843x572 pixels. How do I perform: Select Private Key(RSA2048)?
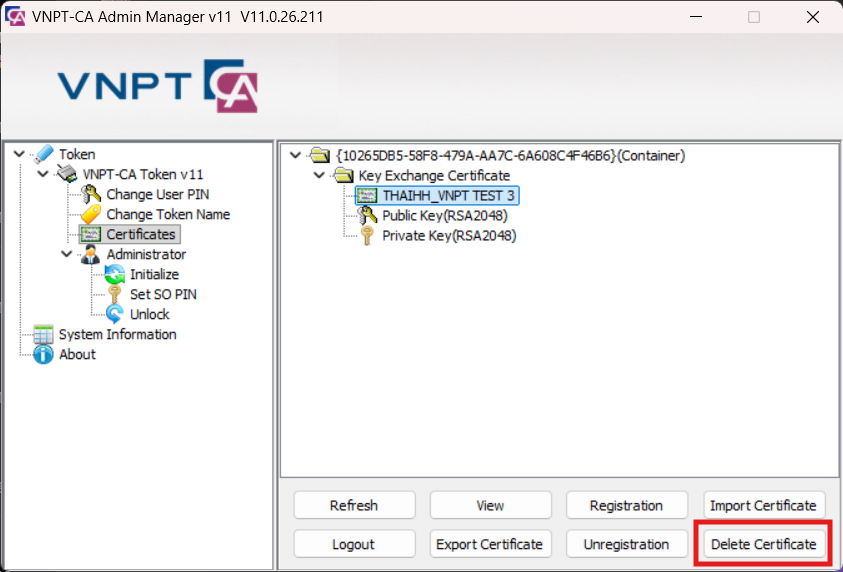[449, 235]
